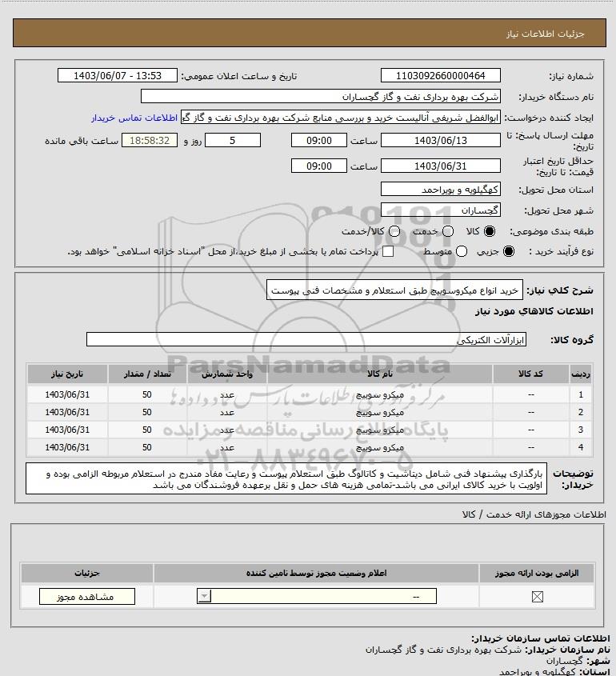Click the remaining time 18:58:32 field

150,140
